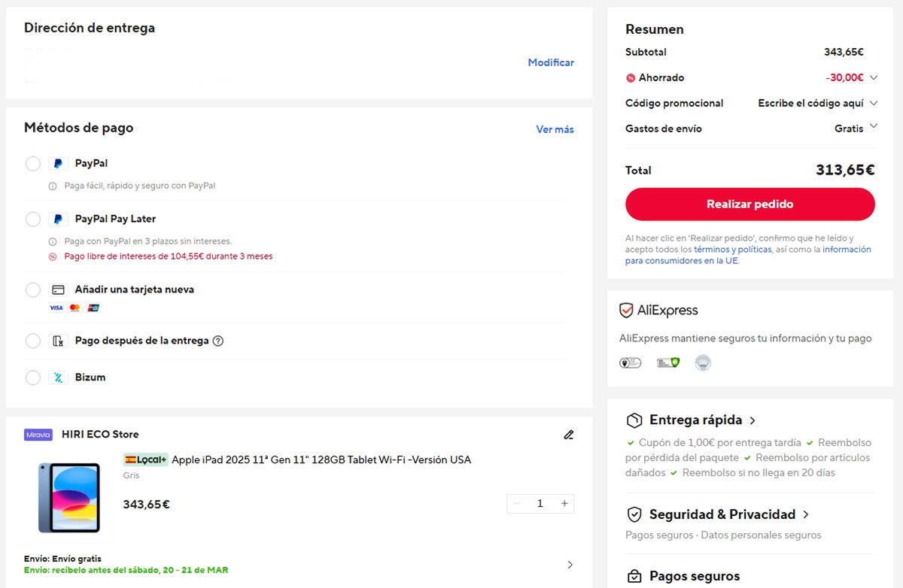Choose the Bizum payment radio button
903x588 pixels.
click(33, 377)
